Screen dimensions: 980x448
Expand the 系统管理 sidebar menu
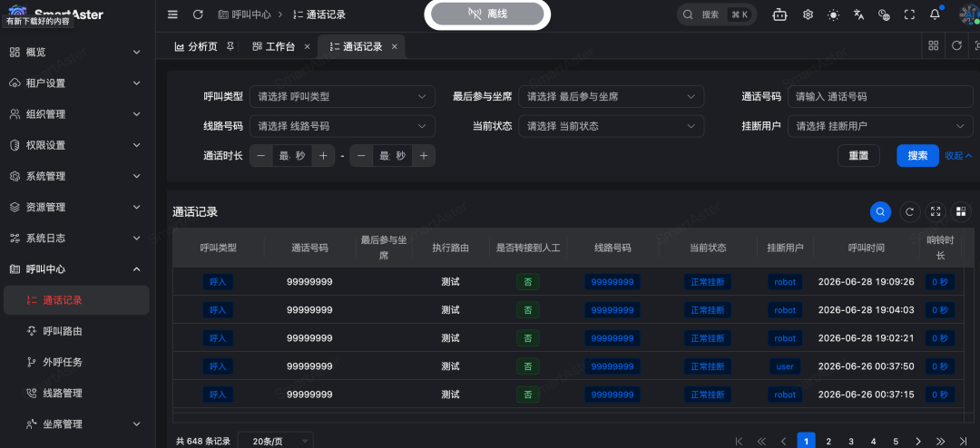point(76,176)
